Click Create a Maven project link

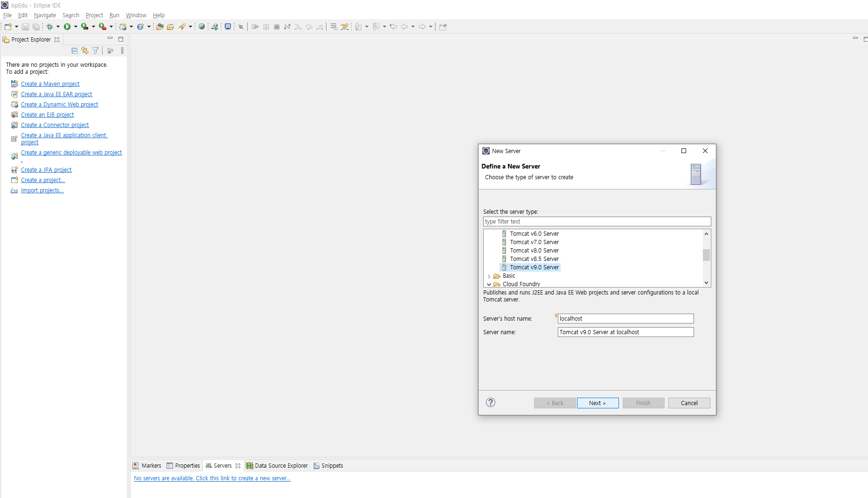(x=50, y=84)
